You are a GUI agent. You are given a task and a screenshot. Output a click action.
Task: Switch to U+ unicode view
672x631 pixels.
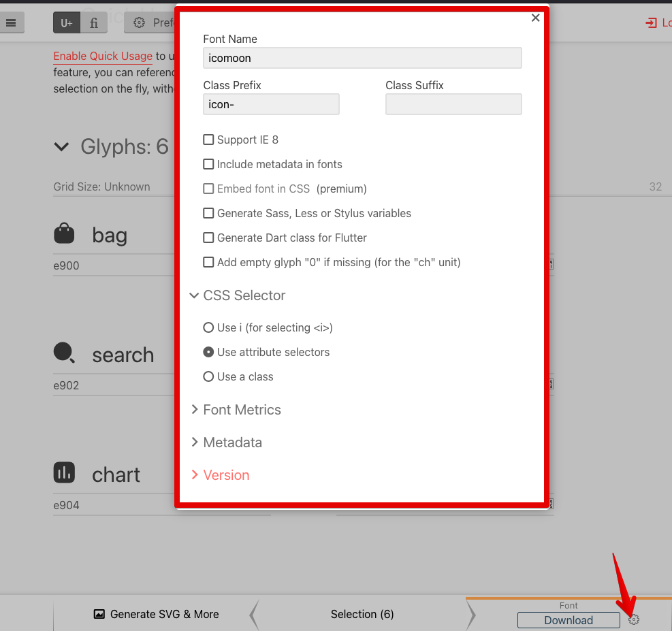coord(67,22)
